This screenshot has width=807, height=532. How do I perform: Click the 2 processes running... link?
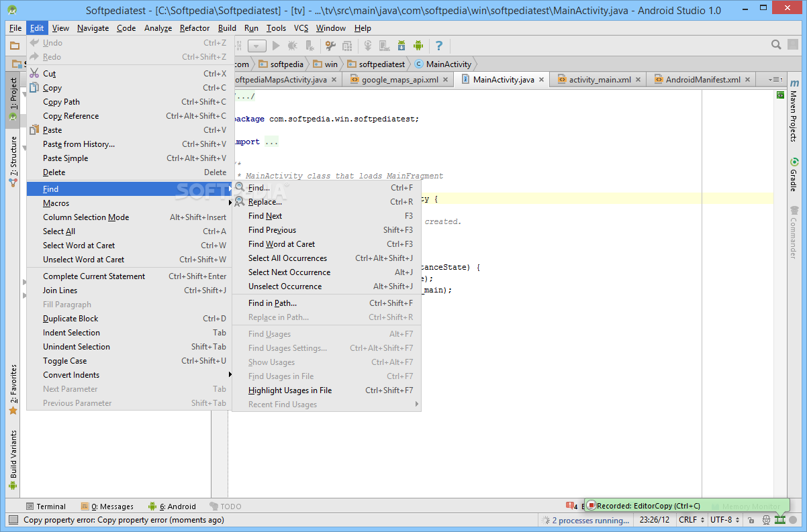(x=590, y=520)
